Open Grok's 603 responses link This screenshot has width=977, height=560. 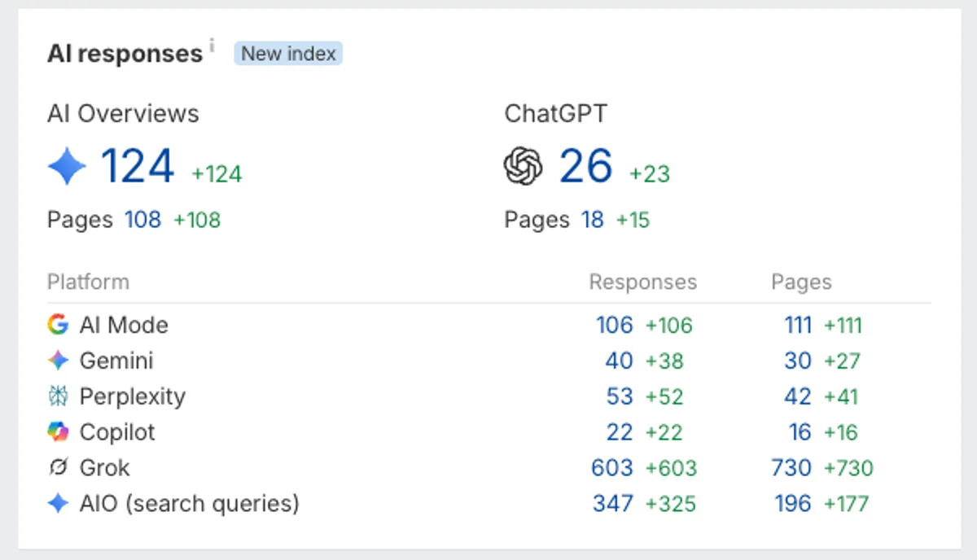pyautogui.click(x=612, y=468)
